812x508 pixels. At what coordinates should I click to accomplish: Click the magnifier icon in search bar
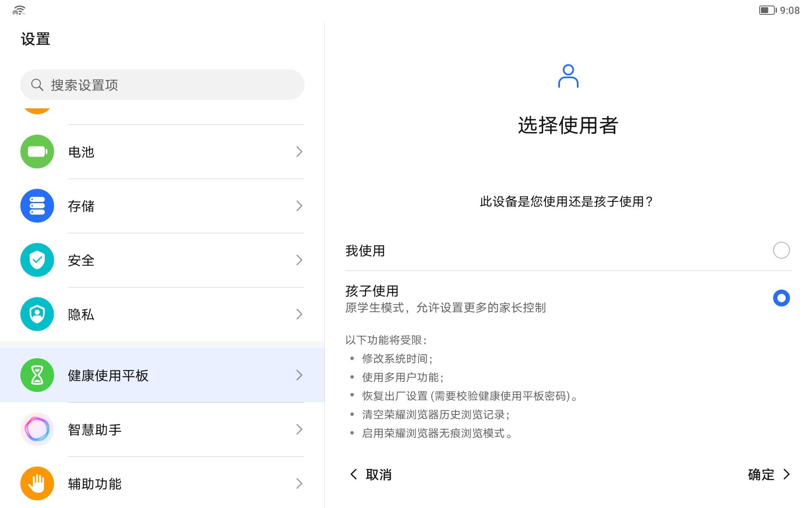37,84
